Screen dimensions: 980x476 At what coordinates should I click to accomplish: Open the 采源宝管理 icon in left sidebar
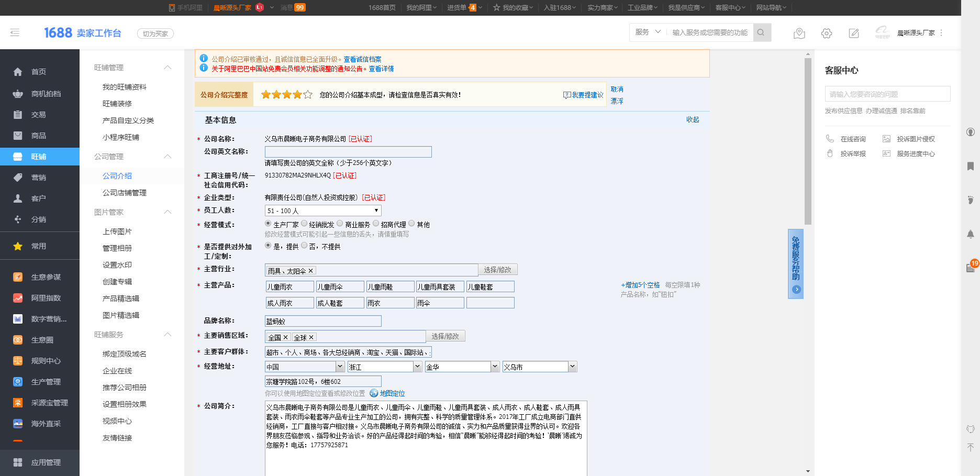18,403
